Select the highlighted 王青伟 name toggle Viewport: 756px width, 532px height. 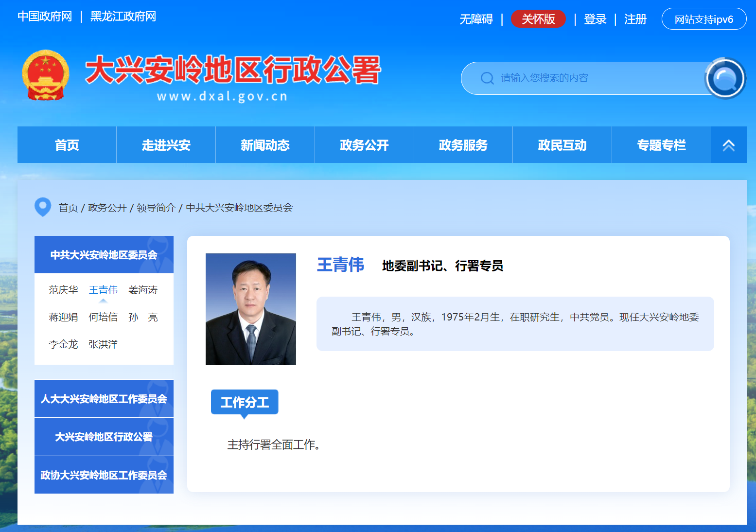[103, 289]
